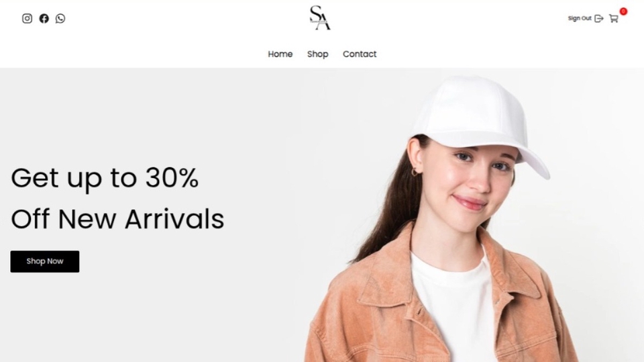Open the shopping cart icon
This screenshot has width=644, height=362.
[x=614, y=19]
